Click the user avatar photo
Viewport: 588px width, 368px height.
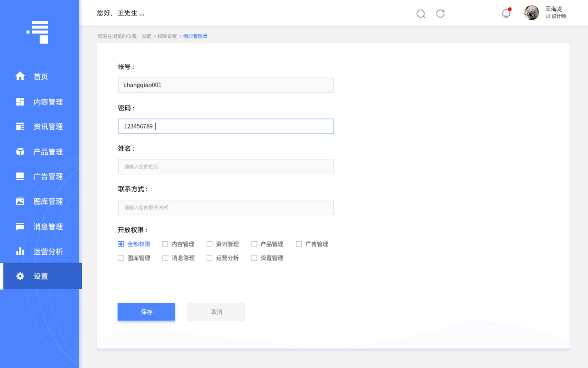(x=532, y=12)
